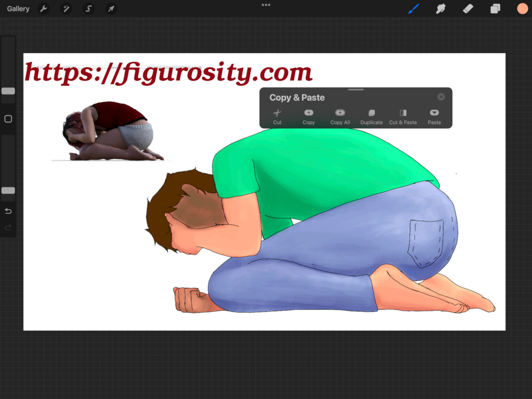The image size is (532, 399).
Task: Close the Copy & Paste panel
Action: coord(441,97)
